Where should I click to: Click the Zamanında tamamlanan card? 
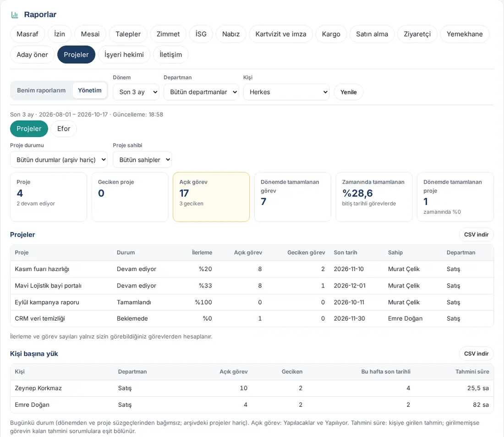tap(374, 197)
